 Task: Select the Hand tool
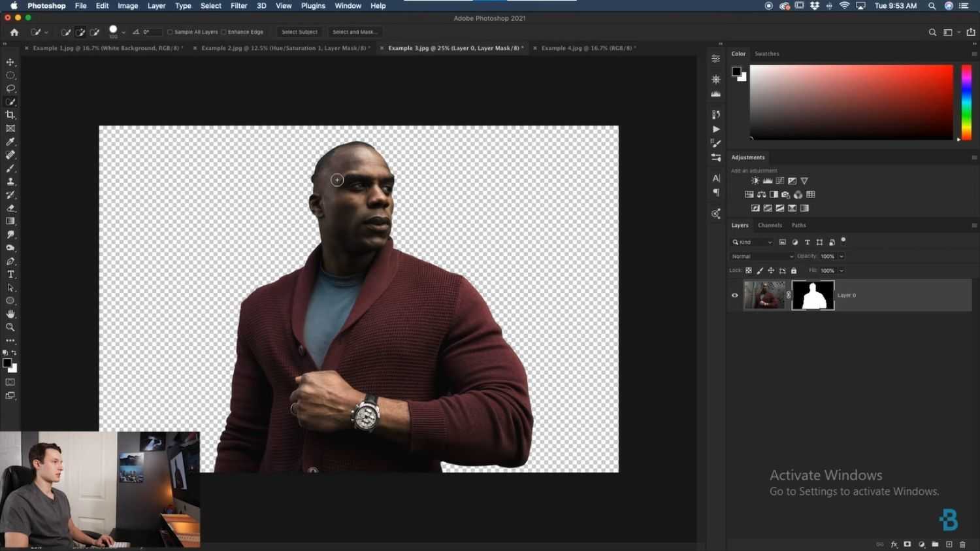(10, 314)
